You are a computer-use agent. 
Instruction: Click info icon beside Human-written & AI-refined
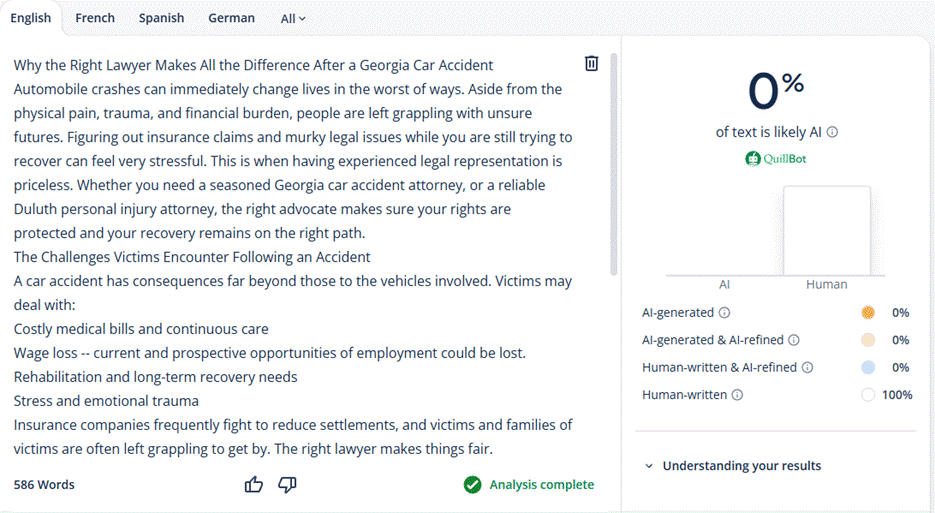coord(807,367)
